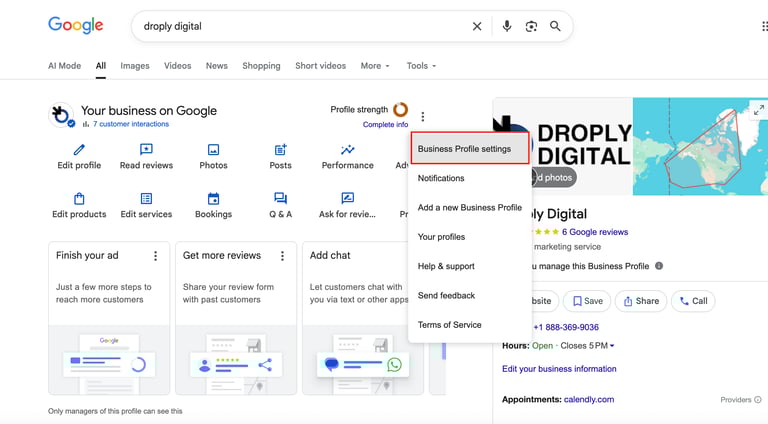Click the info icon beside 'manage this Business Profile'
Viewport: 768px width, 424px height.
659,266
